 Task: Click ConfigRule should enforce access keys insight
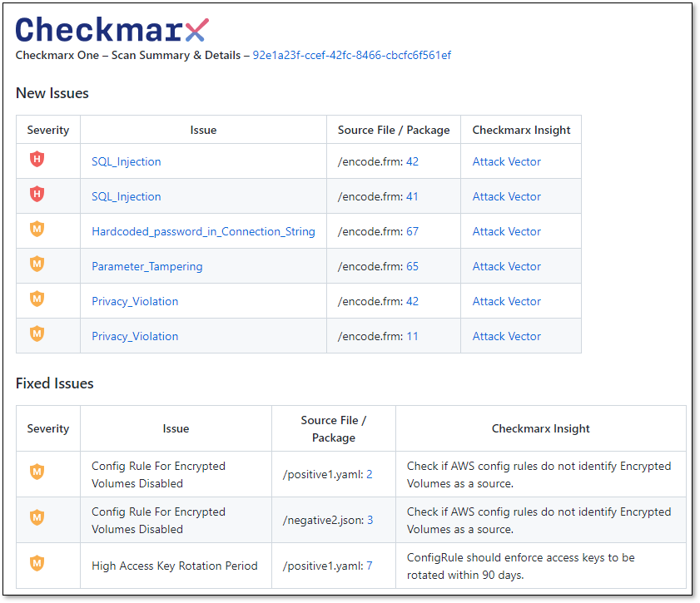[x=520, y=566]
